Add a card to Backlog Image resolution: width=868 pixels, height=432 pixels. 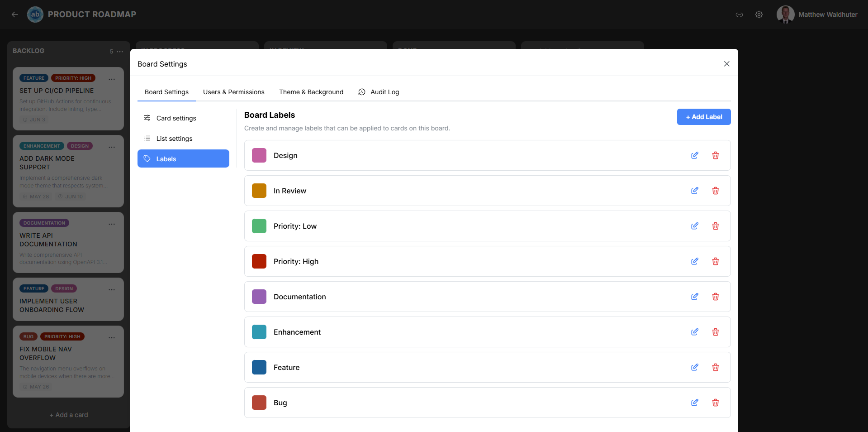(x=69, y=415)
